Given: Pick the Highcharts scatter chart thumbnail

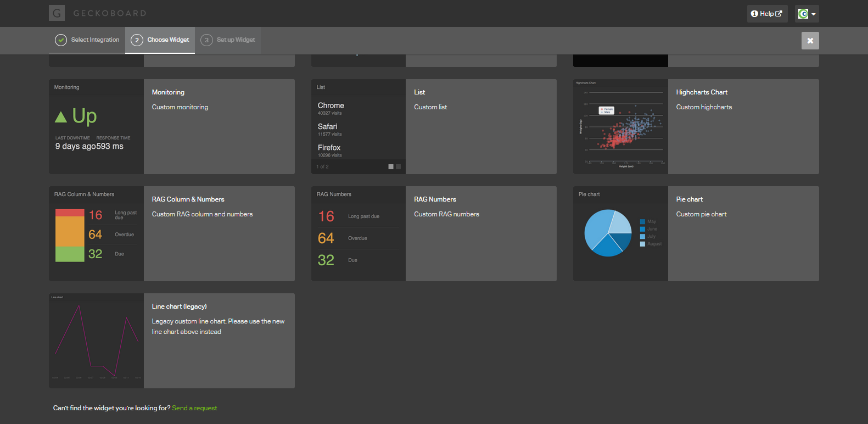Looking at the screenshot, I should point(620,127).
